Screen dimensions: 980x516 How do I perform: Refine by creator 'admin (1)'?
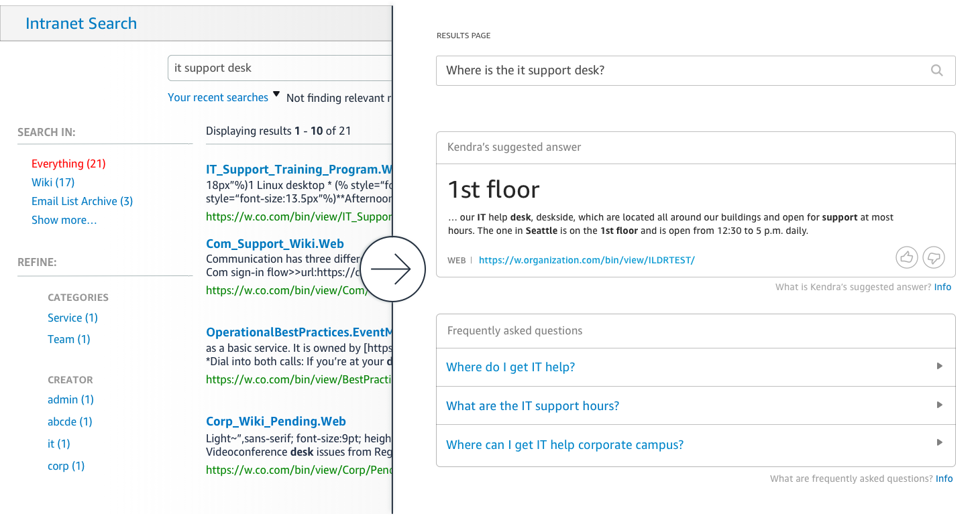(x=70, y=399)
